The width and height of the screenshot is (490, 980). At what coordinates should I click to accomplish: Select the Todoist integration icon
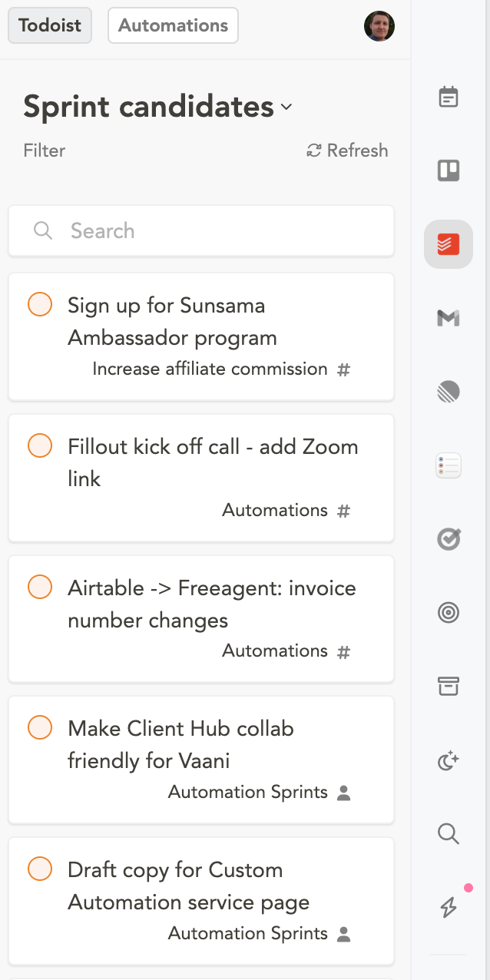coord(449,245)
